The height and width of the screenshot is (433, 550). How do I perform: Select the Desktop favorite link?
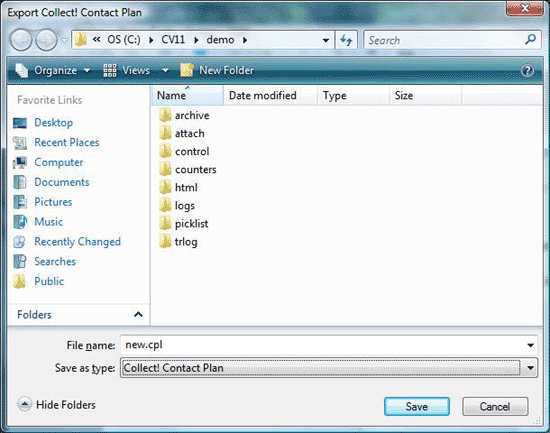pos(54,122)
